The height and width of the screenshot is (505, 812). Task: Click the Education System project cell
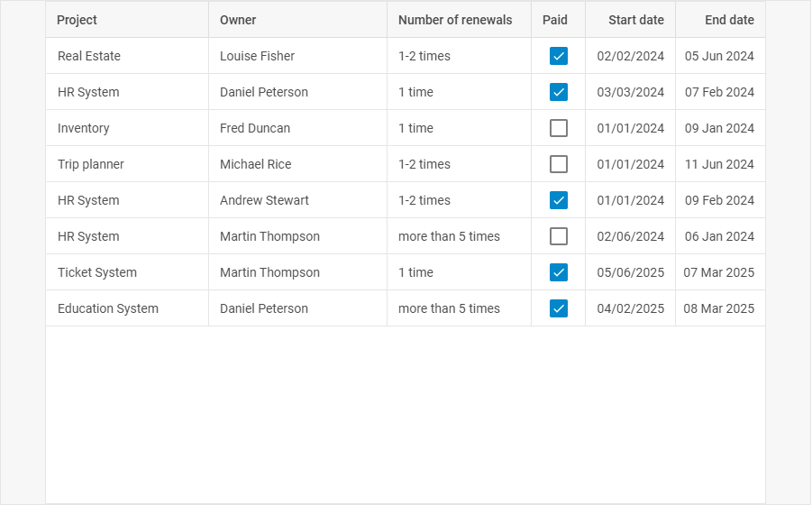tap(127, 308)
